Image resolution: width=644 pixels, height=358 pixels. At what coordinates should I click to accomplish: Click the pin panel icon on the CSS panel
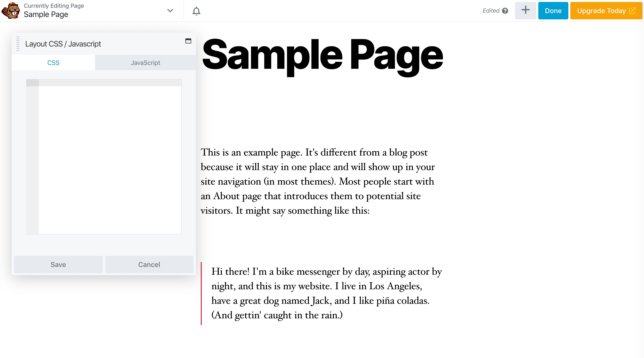click(x=188, y=41)
